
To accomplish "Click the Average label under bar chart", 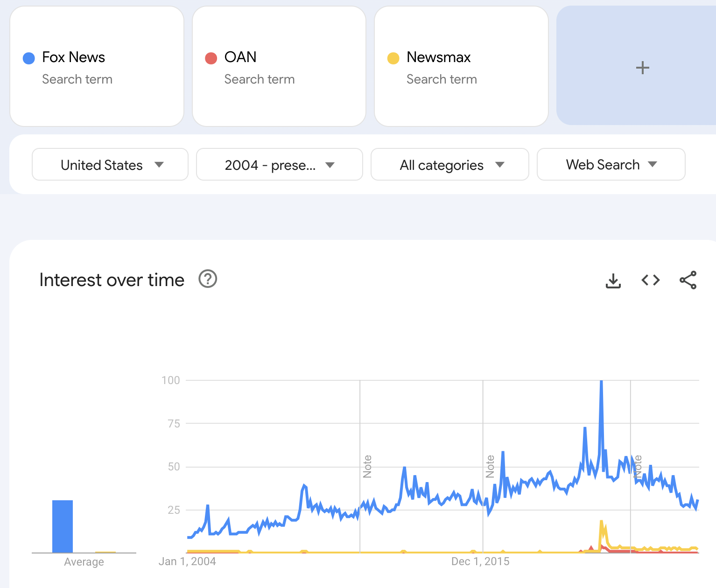I will [x=84, y=562].
